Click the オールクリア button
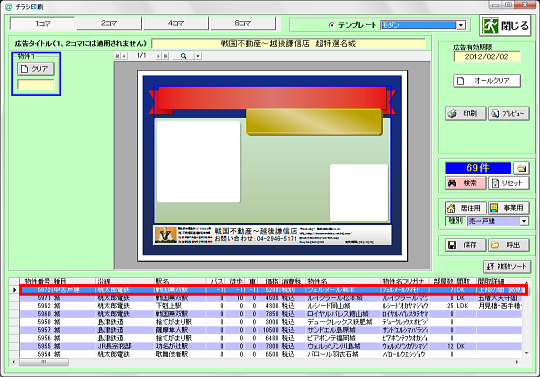 coord(487,81)
